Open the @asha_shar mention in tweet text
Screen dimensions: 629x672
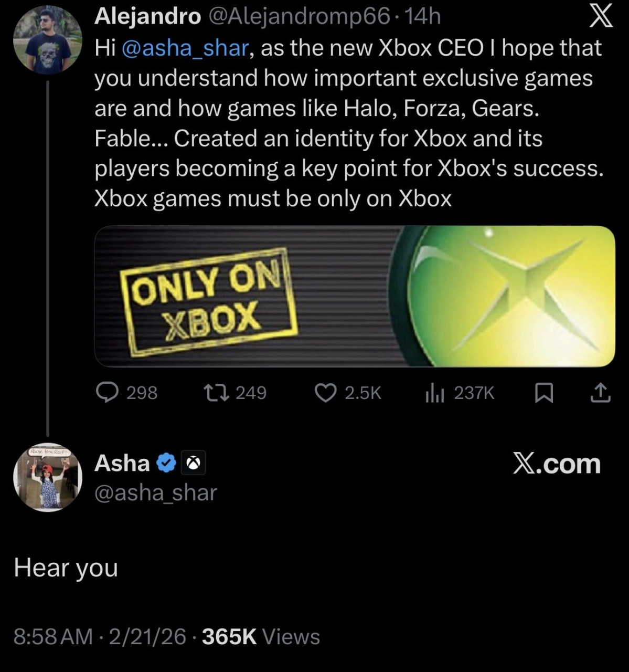point(185,48)
